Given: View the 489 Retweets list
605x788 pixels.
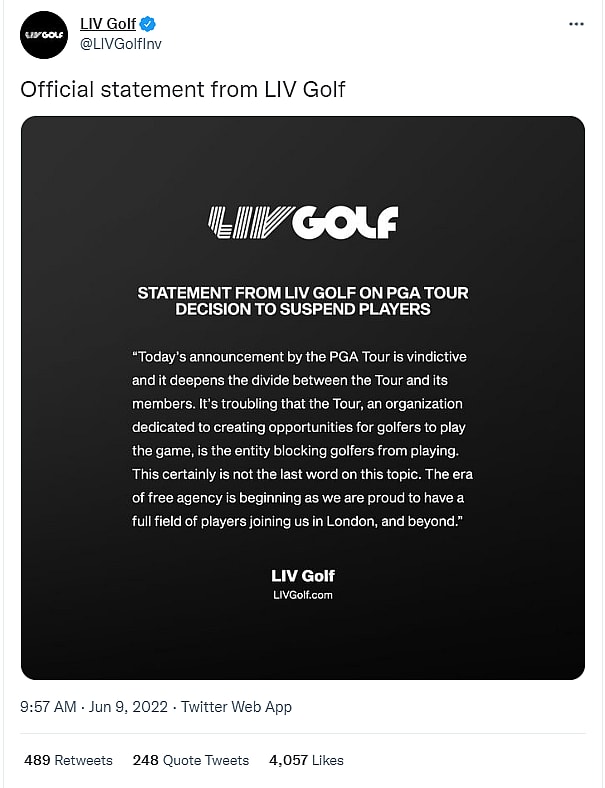Looking at the screenshot, I should (68, 760).
